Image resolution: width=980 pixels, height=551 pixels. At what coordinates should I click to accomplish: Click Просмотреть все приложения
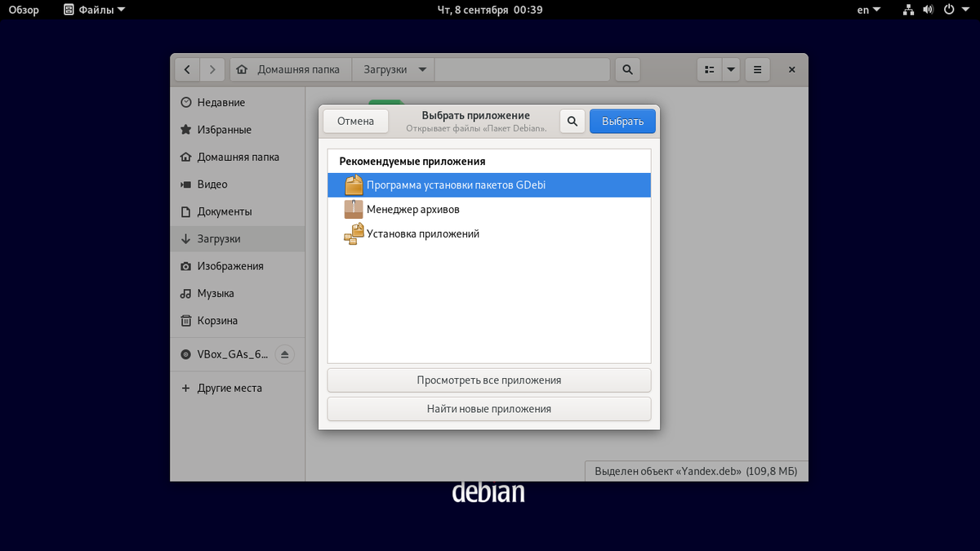pyautogui.click(x=488, y=380)
